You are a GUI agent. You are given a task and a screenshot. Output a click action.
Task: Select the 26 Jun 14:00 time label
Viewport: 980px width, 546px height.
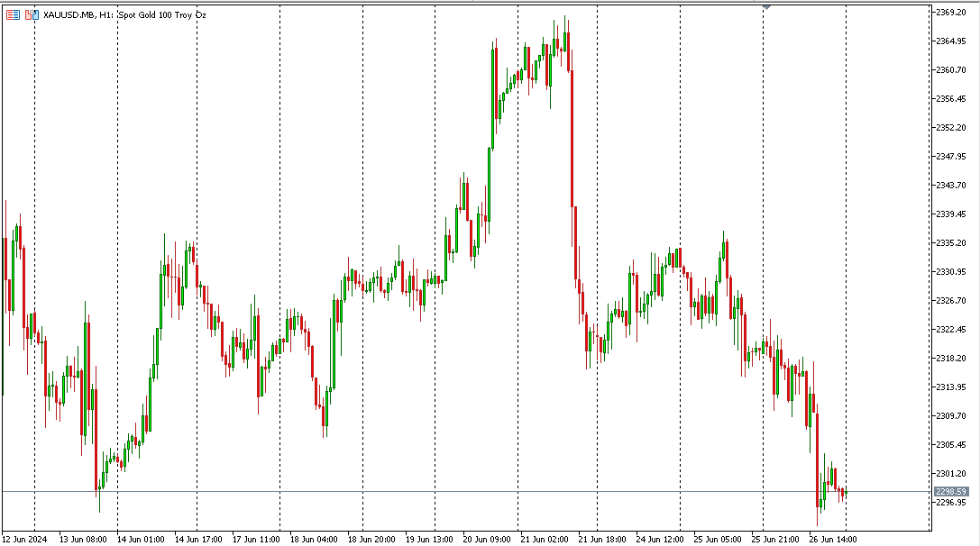point(832,539)
